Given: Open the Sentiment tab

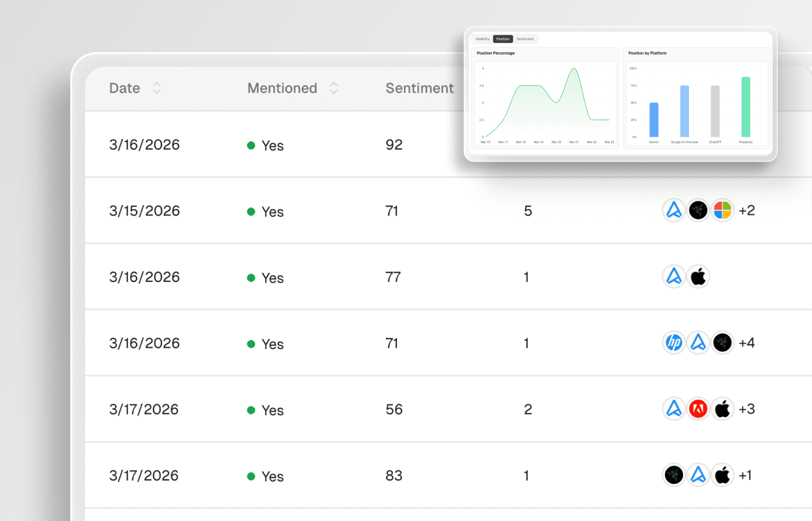Looking at the screenshot, I should click(524, 38).
